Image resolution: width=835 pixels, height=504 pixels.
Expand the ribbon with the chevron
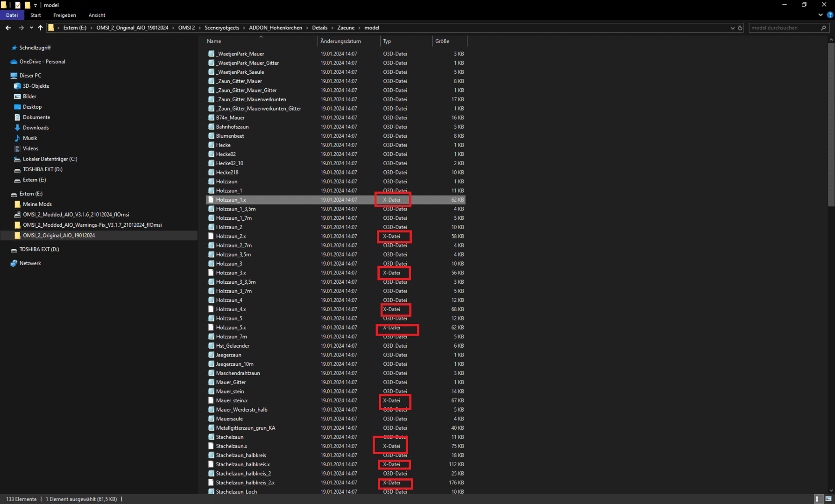821,15
